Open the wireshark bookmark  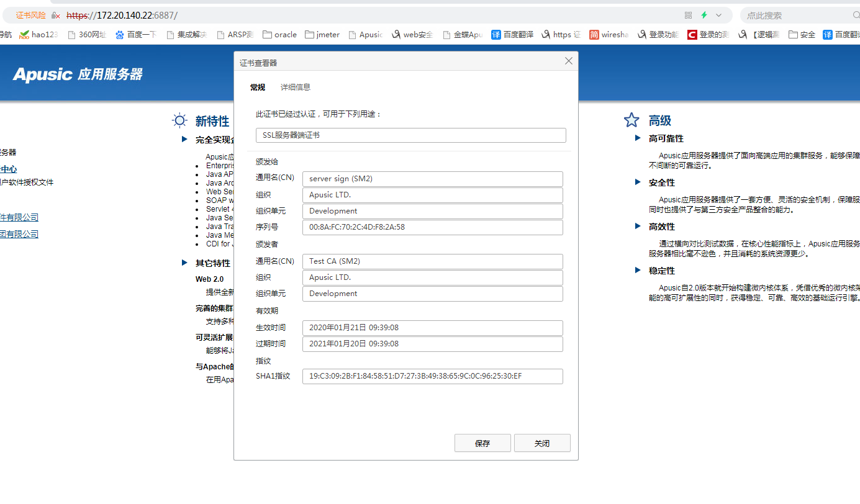pos(609,35)
